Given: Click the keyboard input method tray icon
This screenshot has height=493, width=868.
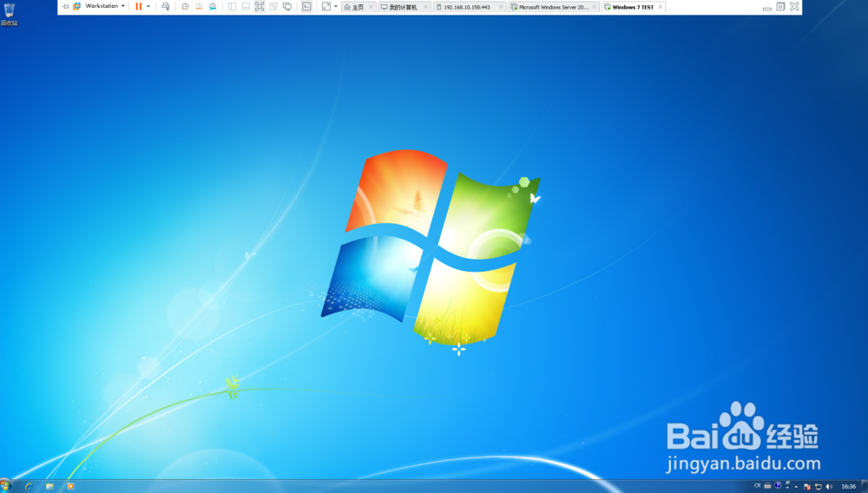Looking at the screenshot, I should pos(767,485).
